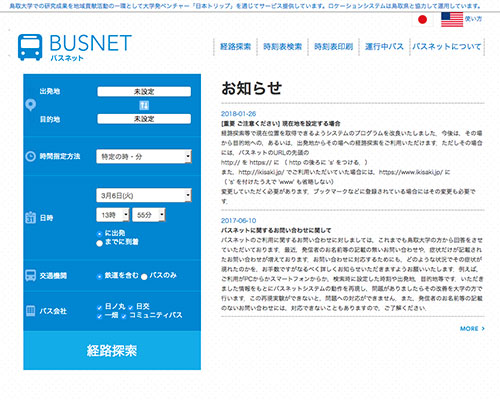Open the minute dropdown showing 55分
This screenshot has height=400, width=500.
[149, 215]
